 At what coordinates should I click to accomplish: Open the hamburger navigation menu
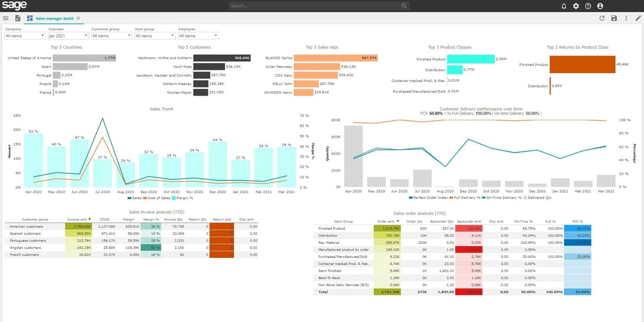[6, 18]
